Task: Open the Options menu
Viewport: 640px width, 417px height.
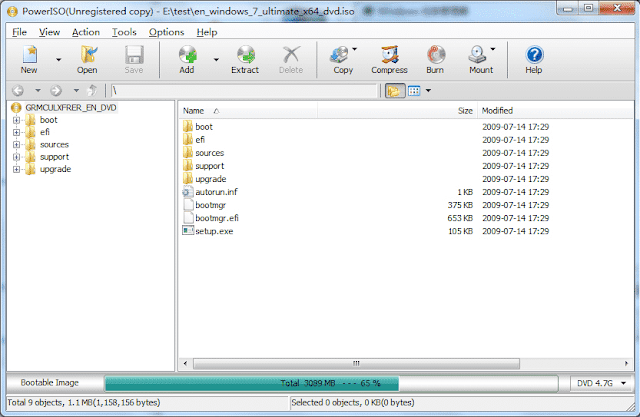Action: (x=166, y=32)
